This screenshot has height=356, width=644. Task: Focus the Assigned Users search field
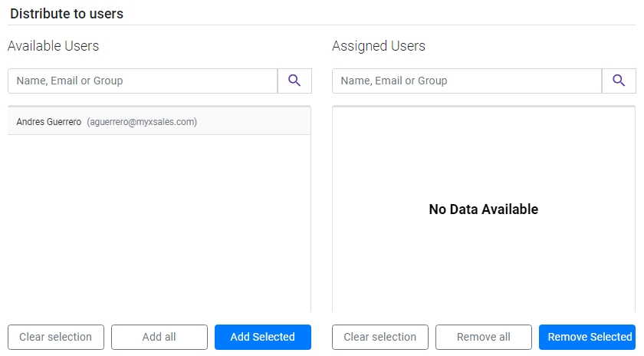[467, 81]
